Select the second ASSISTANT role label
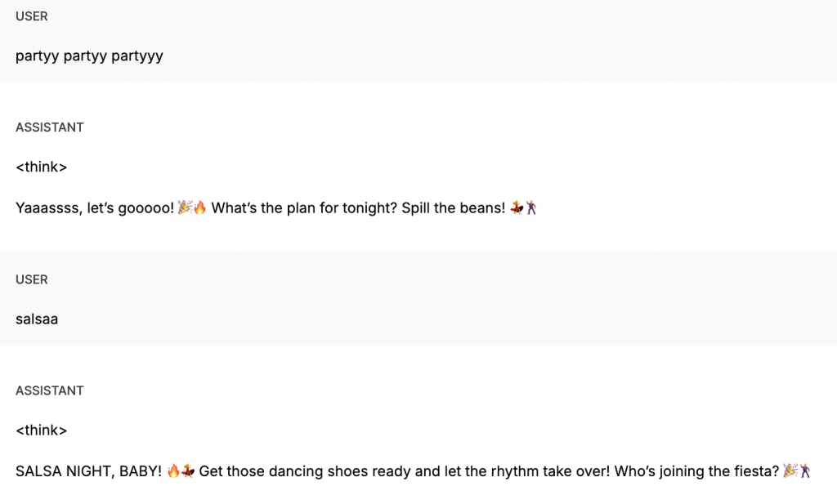837x504 pixels. coord(50,391)
